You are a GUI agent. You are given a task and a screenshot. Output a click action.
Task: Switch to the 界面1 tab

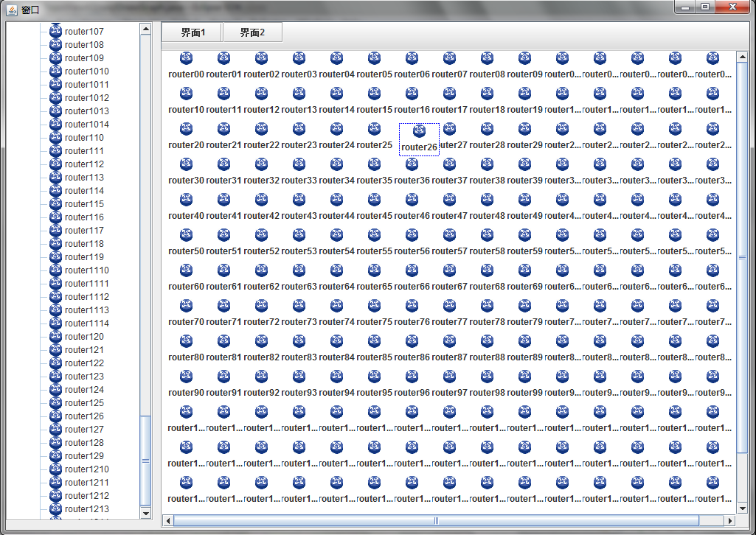click(x=192, y=32)
